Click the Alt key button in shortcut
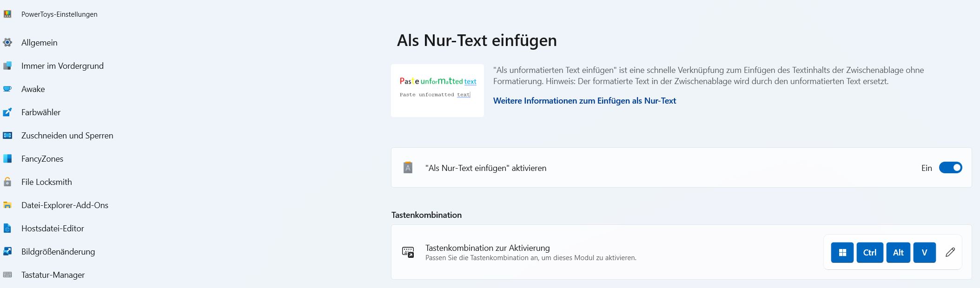 [898, 253]
